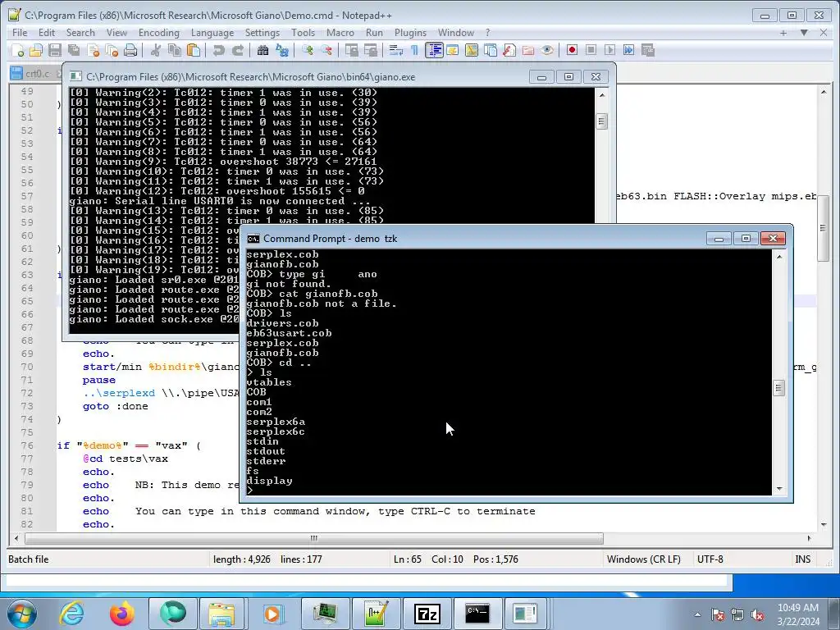Open Function List toolbar icon
The width and height of the screenshot is (840, 630).
pyautogui.click(x=509, y=50)
